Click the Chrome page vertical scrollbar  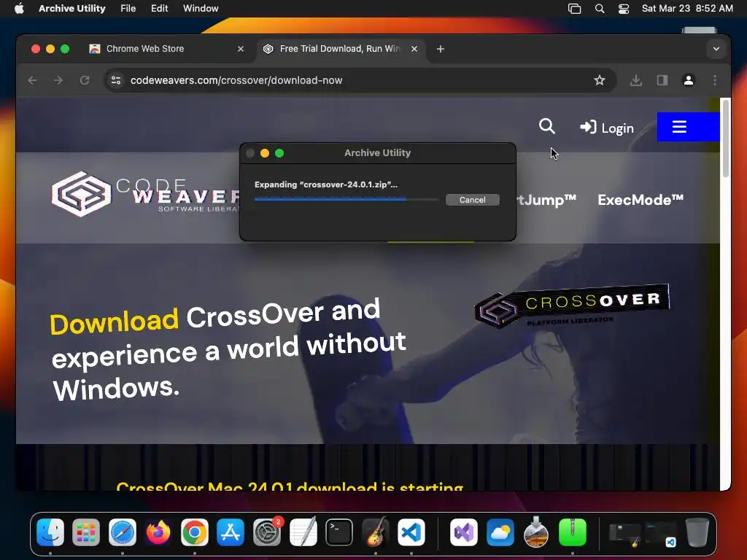[725, 138]
